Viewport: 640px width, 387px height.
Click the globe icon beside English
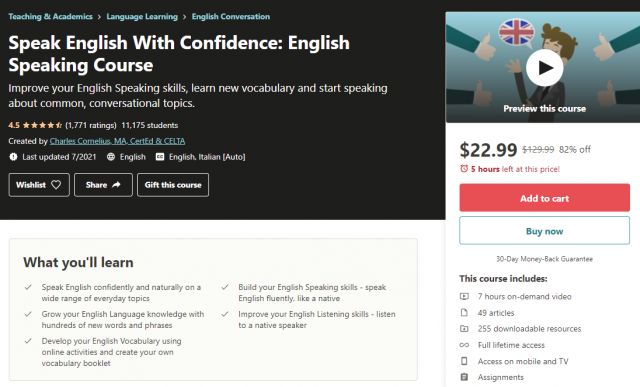pos(111,157)
